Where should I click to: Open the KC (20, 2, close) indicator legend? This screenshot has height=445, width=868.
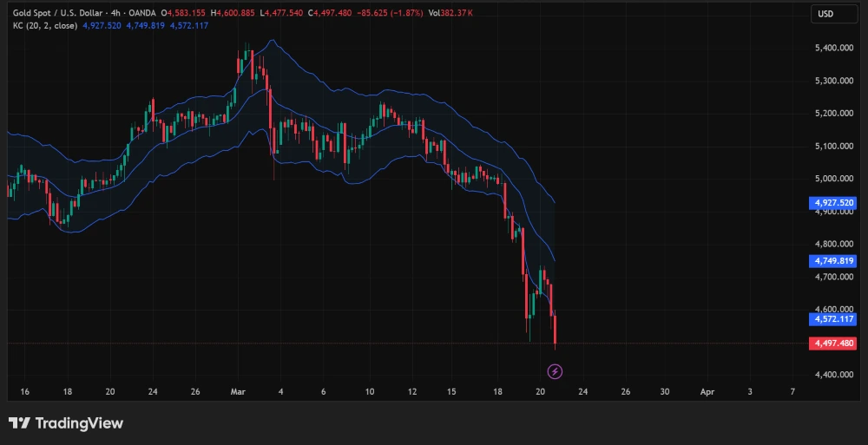45,25
